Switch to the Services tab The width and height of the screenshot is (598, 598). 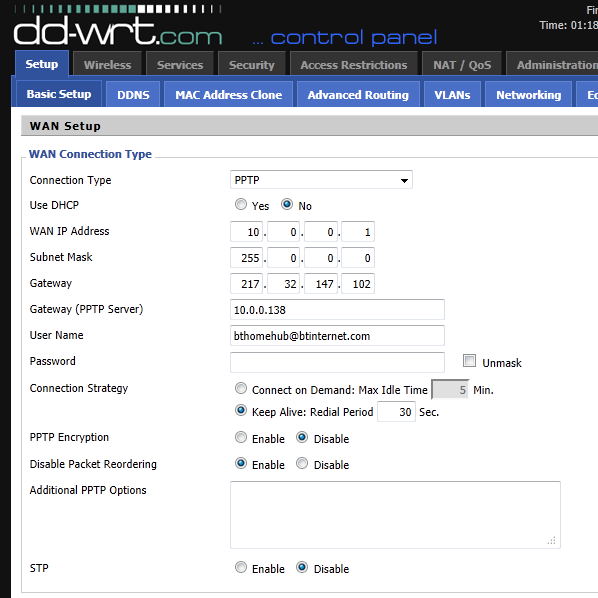click(180, 64)
